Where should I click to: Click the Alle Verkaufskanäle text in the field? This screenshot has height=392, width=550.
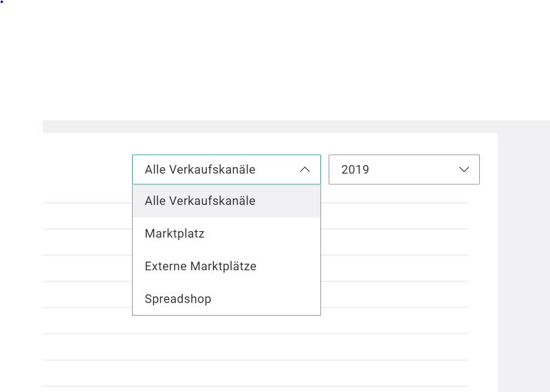pos(200,170)
